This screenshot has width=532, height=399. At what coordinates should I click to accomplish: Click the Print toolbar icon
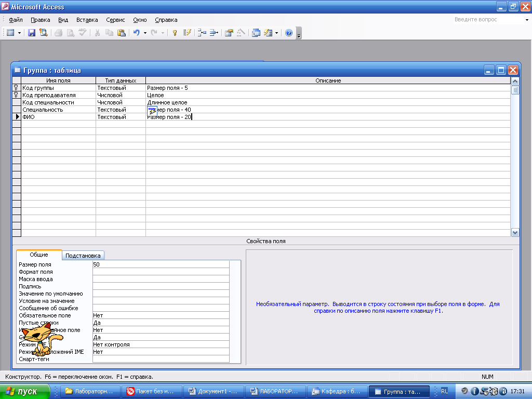pos(58,33)
